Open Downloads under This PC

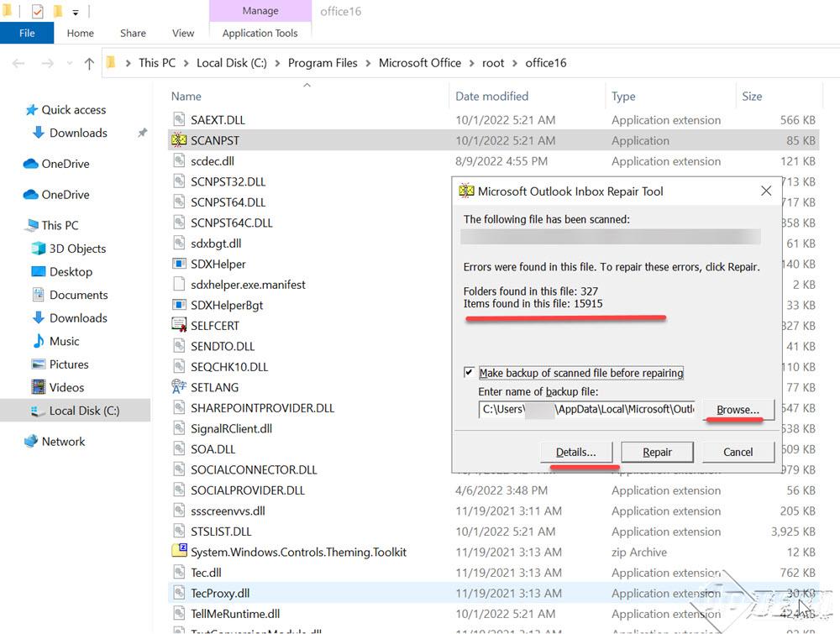78,318
